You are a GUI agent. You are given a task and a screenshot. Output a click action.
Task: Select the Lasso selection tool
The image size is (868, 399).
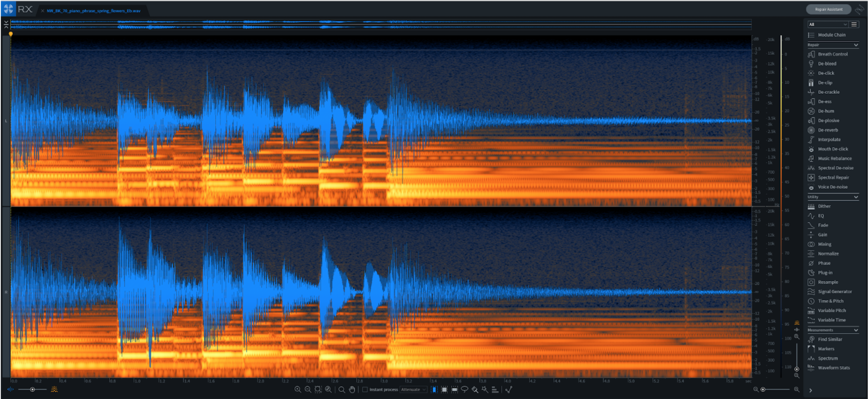(465, 389)
